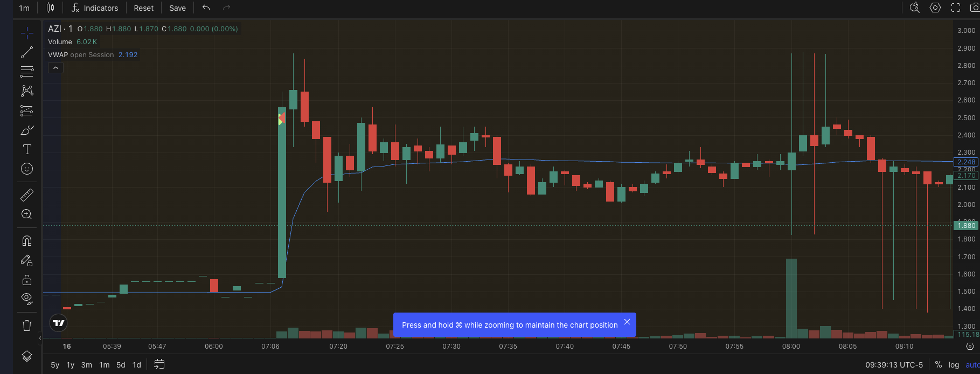Switch to the 5d date range
Viewport: 980px width, 374px height.
(x=121, y=365)
